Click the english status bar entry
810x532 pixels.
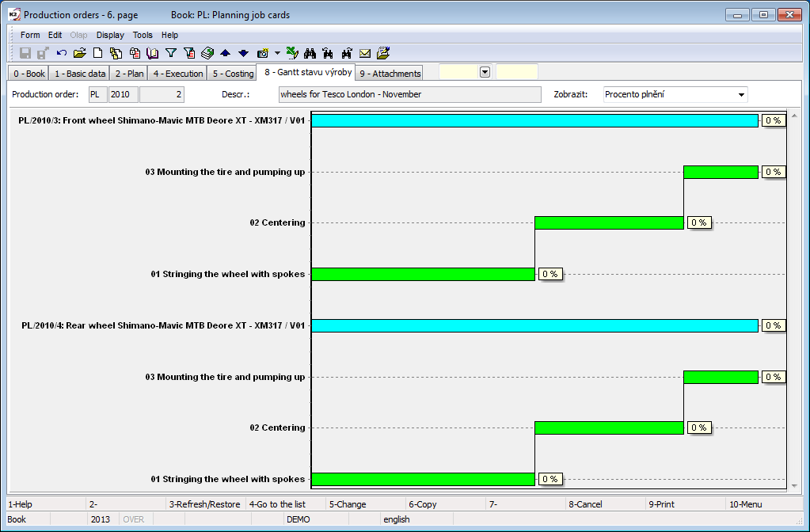tap(416, 519)
